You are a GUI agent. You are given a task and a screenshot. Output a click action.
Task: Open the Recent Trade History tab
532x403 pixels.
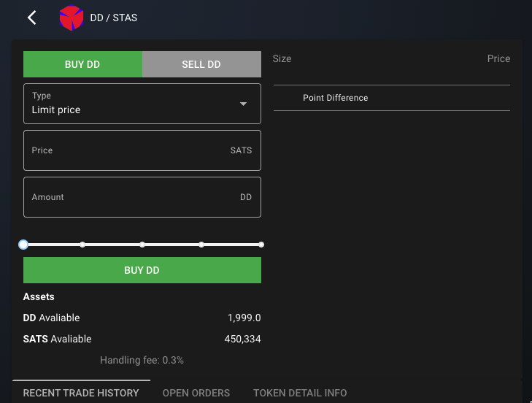click(81, 393)
